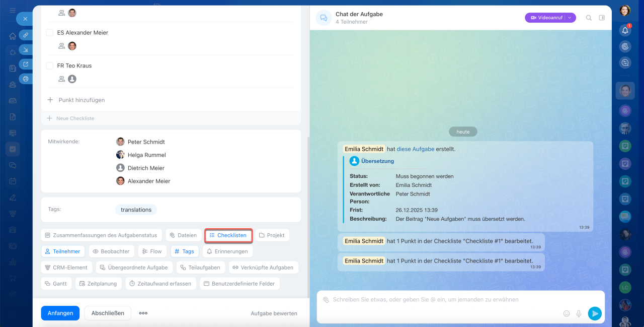644x327 pixels.
Task: Toggle chat sidebar panel icon
Action: 602,18
